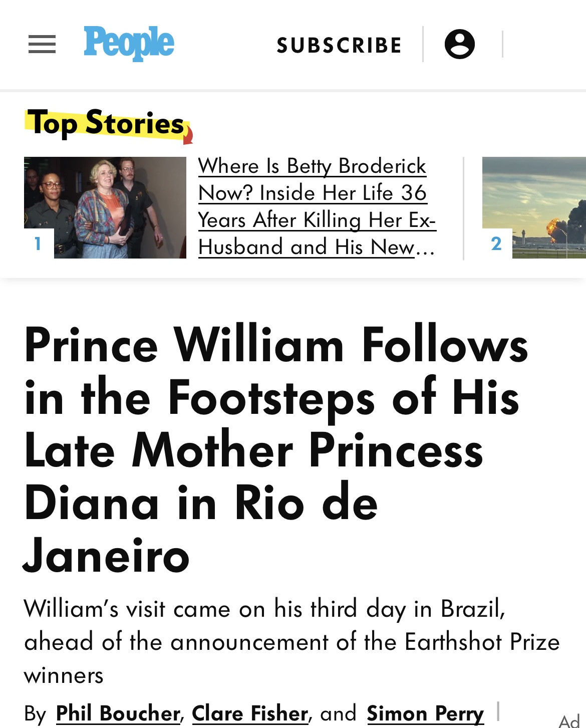Viewport: 586px width, 728px height.
Task: Open the Betty Broderick headline link
Action: (317, 206)
